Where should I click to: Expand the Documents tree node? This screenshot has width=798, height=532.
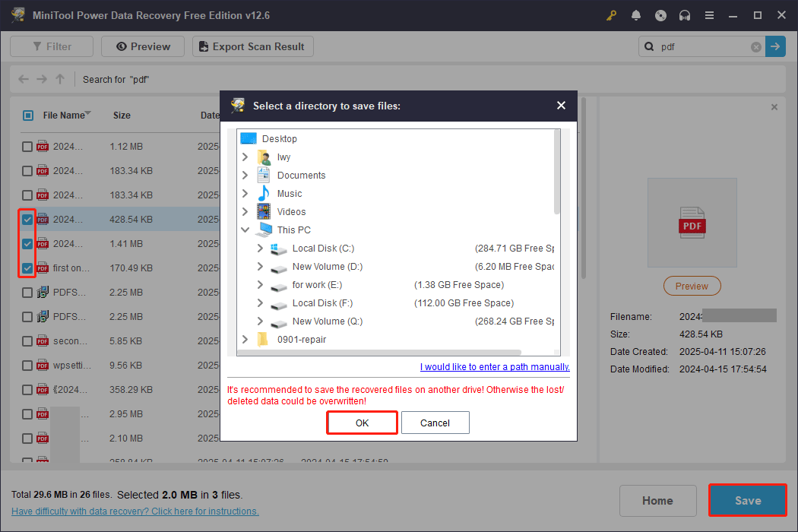coord(245,175)
